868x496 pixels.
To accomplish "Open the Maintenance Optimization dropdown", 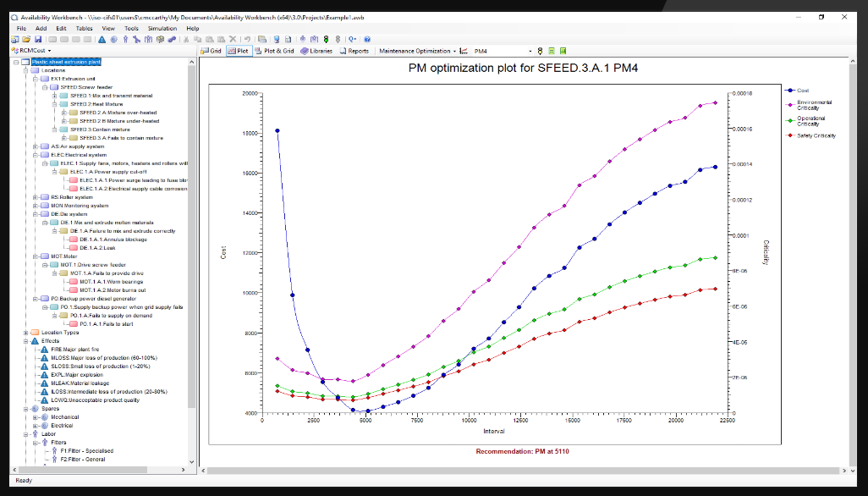I will click(x=453, y=50).
